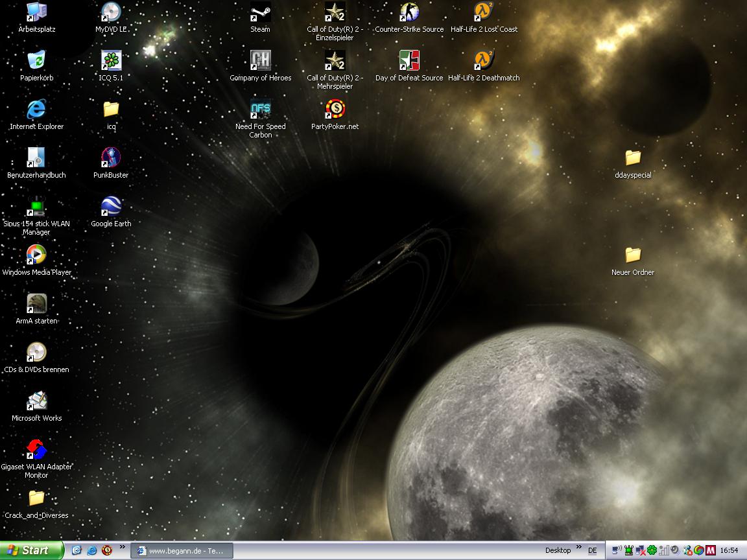This screenshot has height=560, width=747.
Task: Select the Day of Defeat Source icon
Action: (x=409, y=61)
